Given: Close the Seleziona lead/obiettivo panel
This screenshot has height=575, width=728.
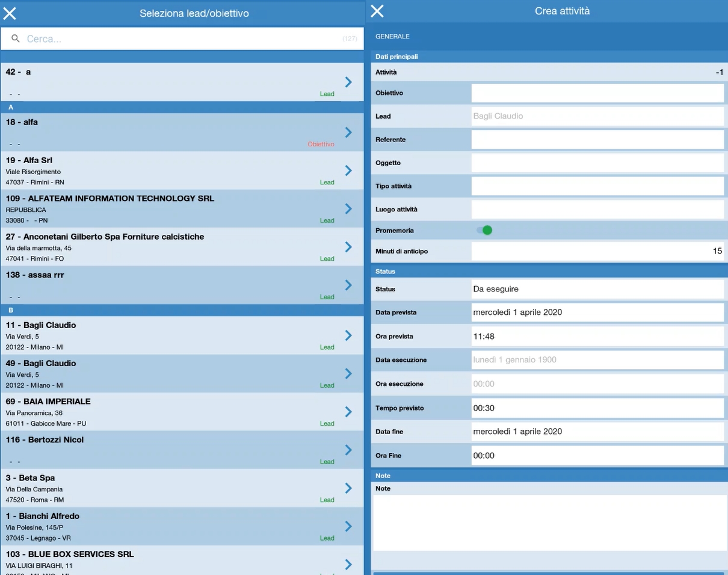Looking at the screenshot, I should [10, 13].
